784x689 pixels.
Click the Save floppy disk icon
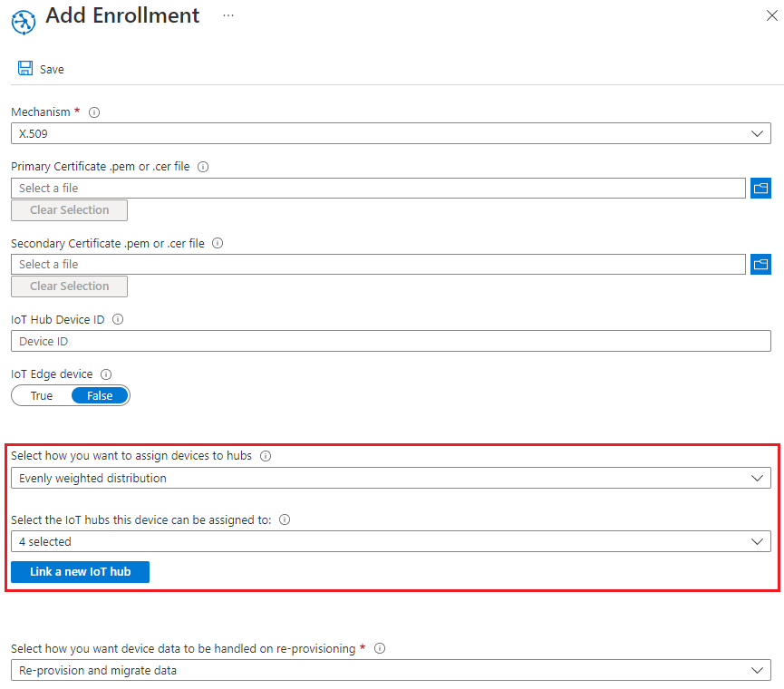tap(25, 69)
